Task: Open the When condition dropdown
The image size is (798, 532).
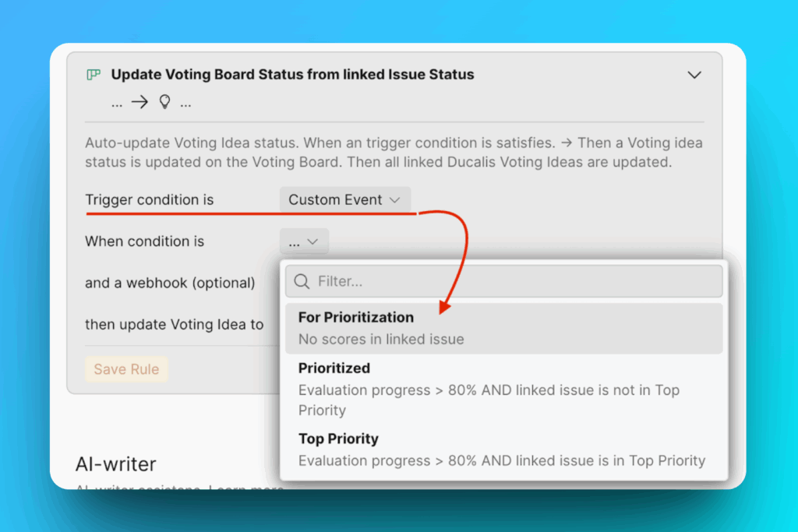Action: (304, 241)
